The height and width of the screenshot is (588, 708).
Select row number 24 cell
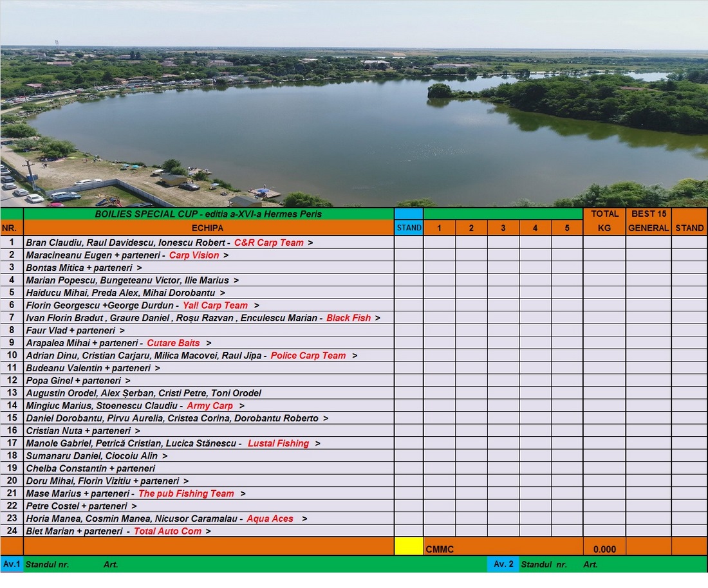(12, 531)
